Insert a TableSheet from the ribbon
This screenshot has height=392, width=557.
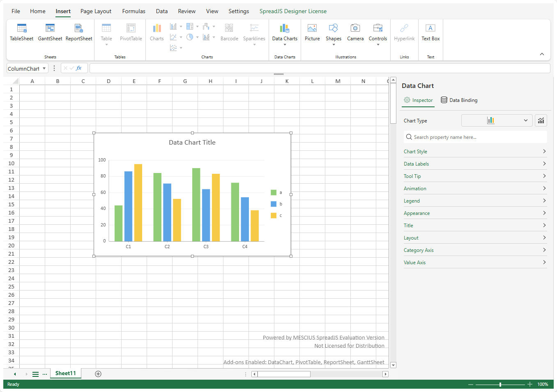click(x=22, y=32)
